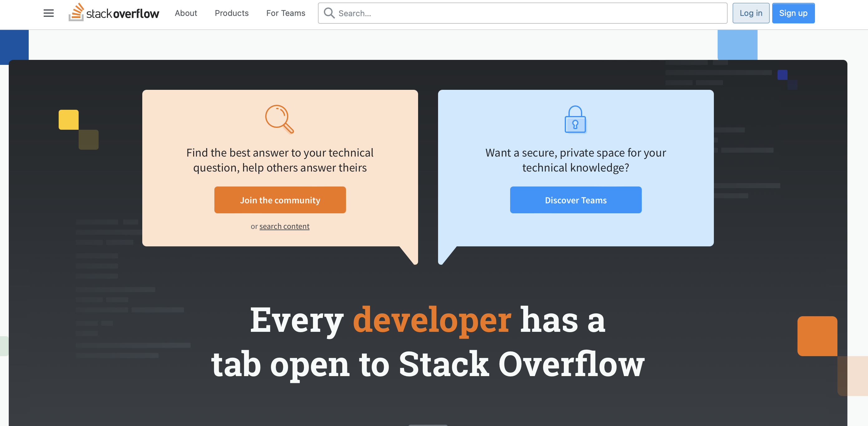
Task: Click the Join the community button
Action: [x=280, y=200]
